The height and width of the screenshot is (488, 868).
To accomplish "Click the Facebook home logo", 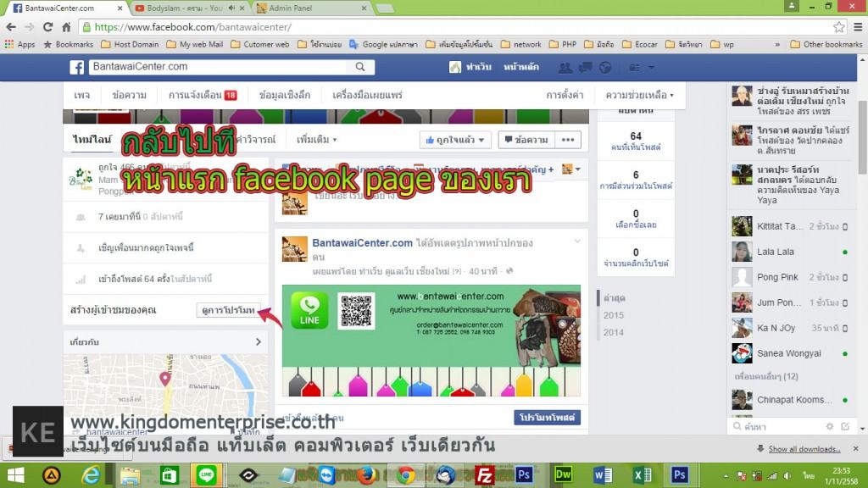I will [x=77, y=68].
